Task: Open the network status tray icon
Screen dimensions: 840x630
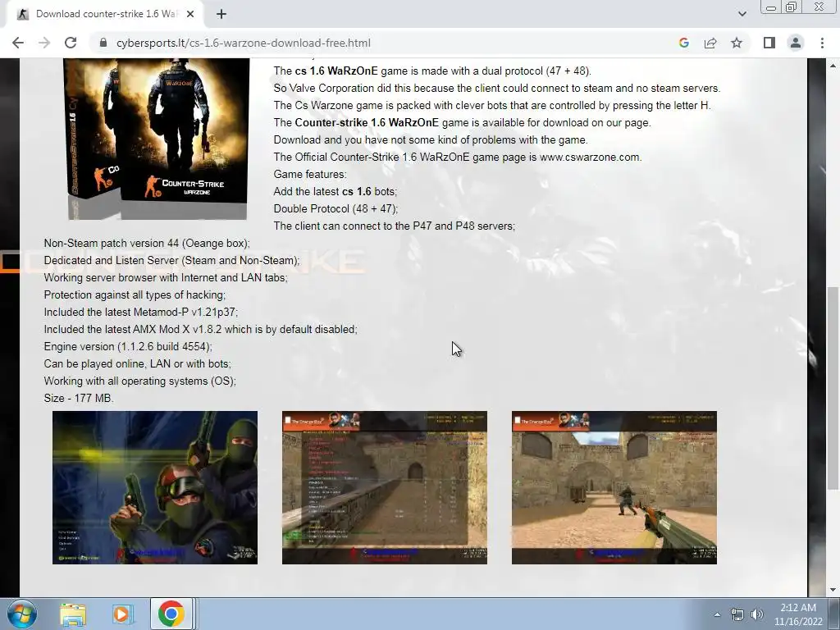Action: (x=737, y=614)
